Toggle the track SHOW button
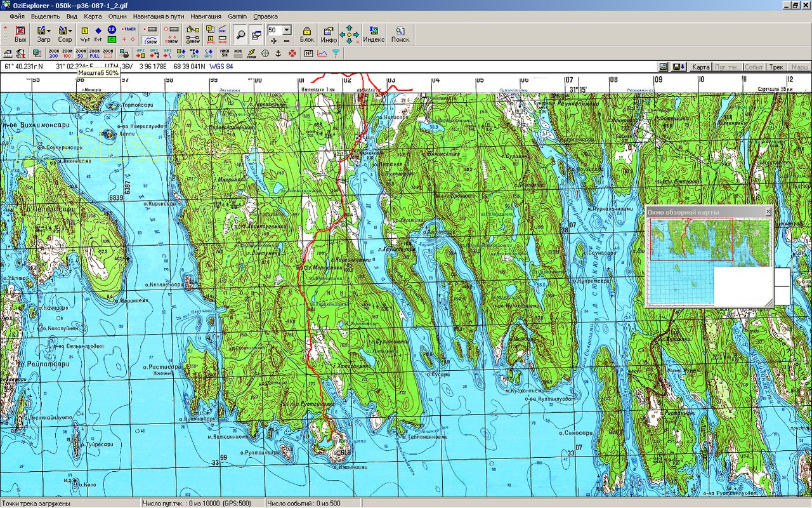This screenshot has height=508, width=812. point(150,39)
